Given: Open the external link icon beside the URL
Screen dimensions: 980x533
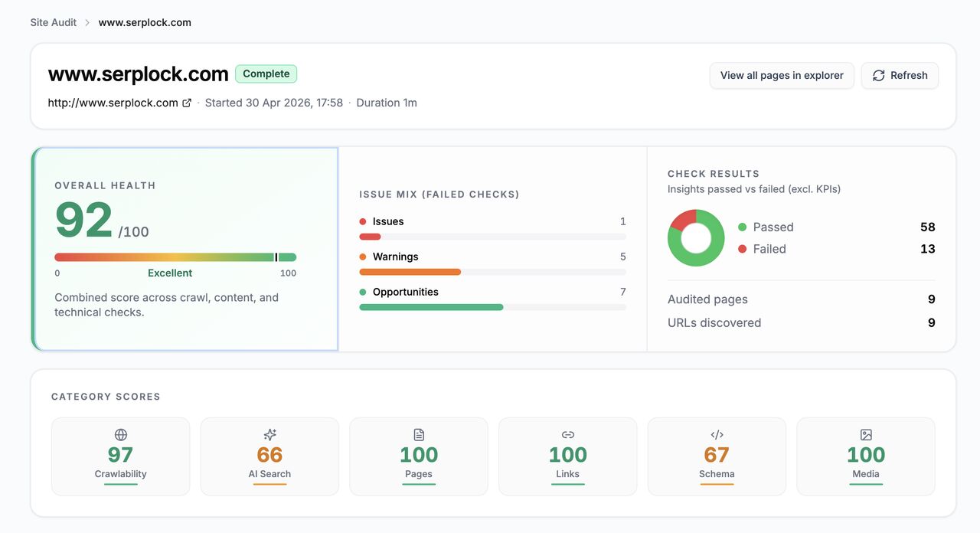Looking at the screenshot, I should 187,103.
